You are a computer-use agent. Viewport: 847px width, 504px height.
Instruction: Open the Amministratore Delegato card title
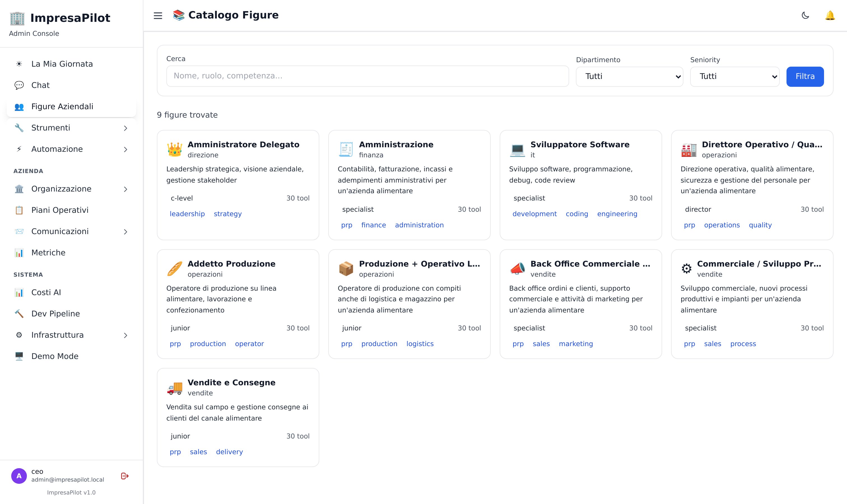pos(243,144)
